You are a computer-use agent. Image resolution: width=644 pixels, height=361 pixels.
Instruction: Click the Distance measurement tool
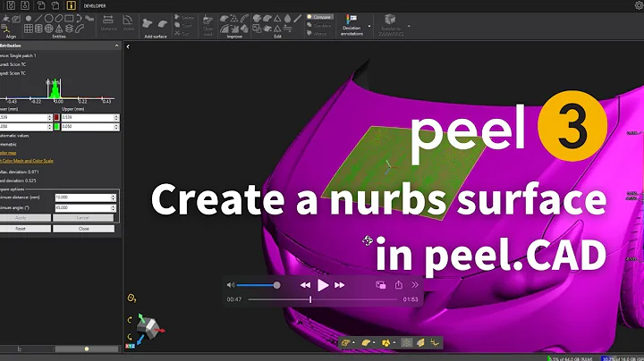108,23
